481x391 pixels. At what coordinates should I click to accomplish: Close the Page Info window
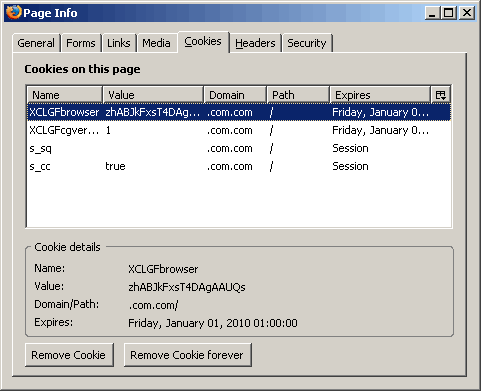pyautogui.click(x=467, y=13)
